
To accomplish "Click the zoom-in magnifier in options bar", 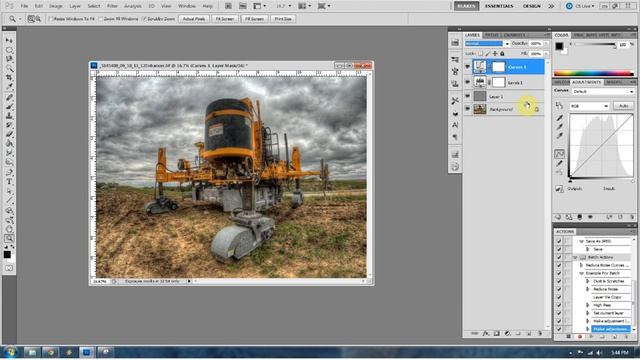I will pos(31,19).
